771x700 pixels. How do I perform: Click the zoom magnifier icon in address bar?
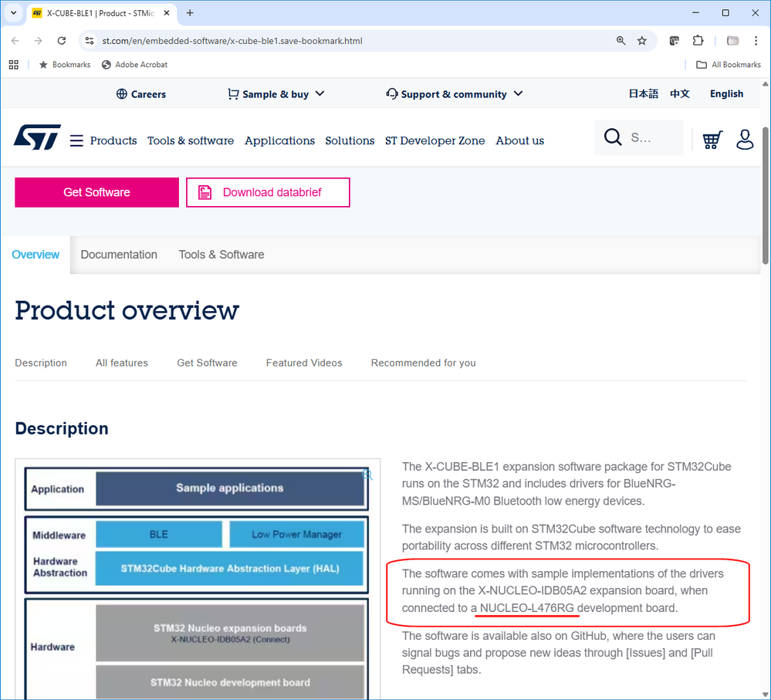pyautogui.click(x=621, y=41)
